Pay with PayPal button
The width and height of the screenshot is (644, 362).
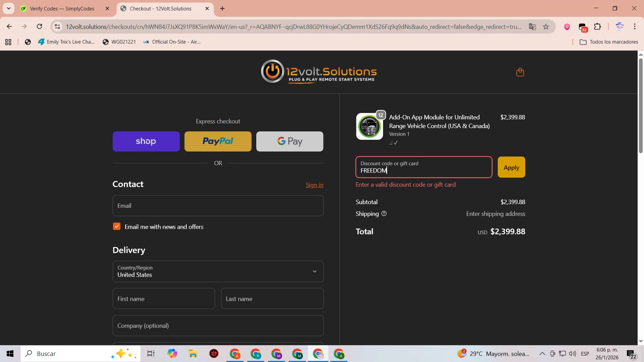pyautogui.click(x=218, y=142)
